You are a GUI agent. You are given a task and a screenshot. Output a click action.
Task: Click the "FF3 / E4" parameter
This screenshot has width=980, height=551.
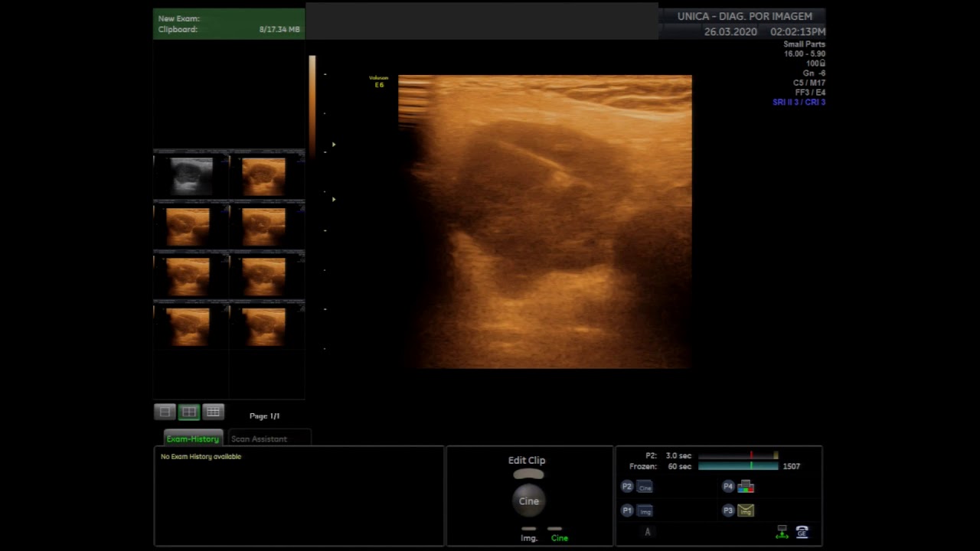pos(810,93)
